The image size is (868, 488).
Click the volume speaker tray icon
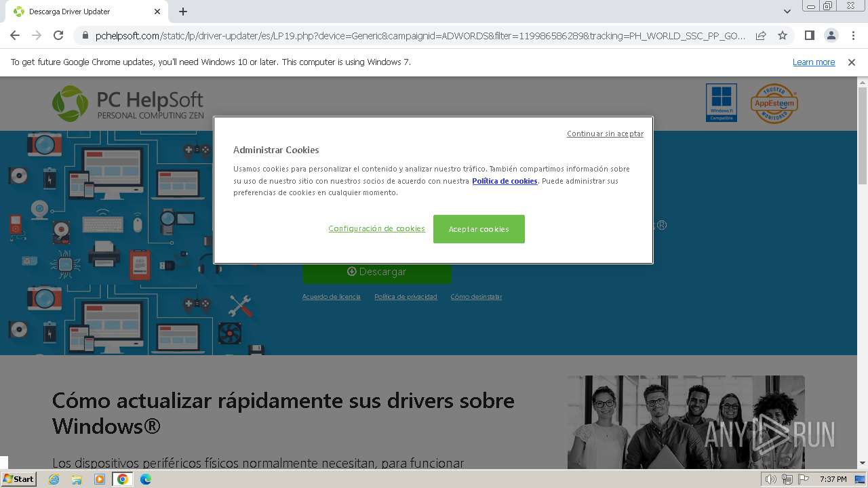tap(770, 479)
